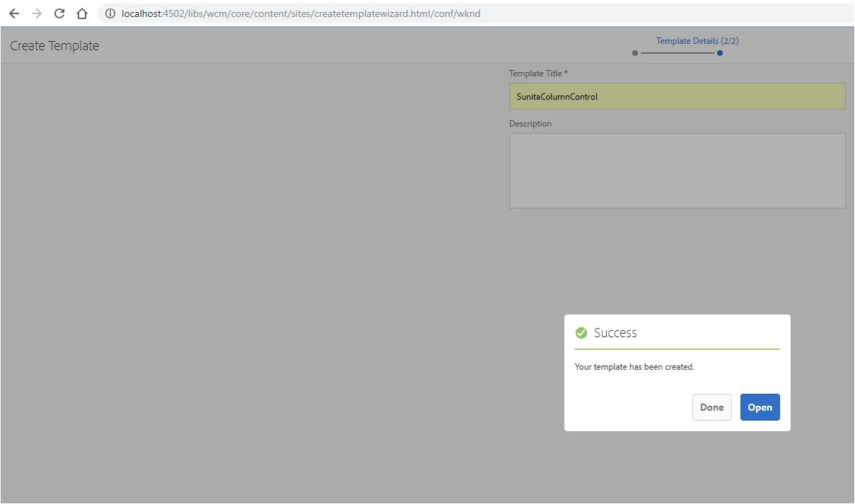Image resolution: width=855 pixels, height=504 pixels.
Task: Click the 'Template Title *' label
Action: click(539, 74)
